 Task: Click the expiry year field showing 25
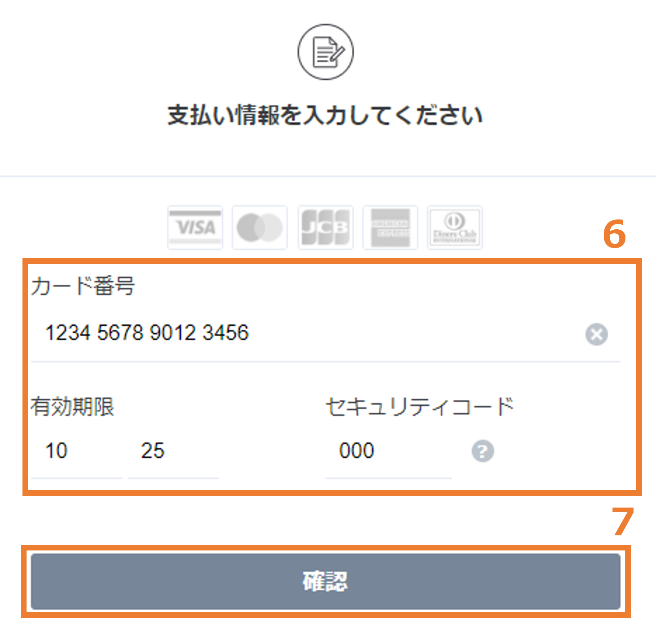tap(173, 451)
